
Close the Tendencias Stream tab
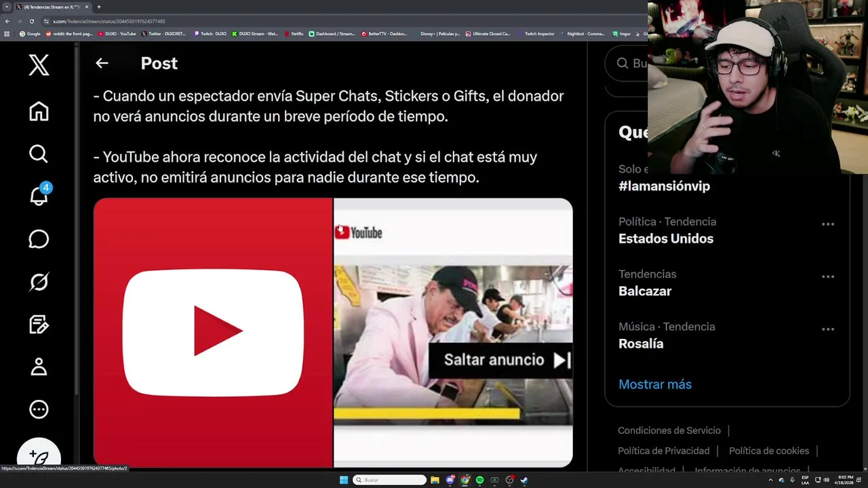click(87, 7)
